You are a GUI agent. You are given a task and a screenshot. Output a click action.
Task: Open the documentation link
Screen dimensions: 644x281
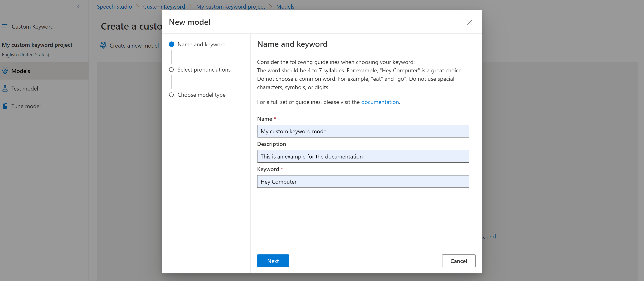point(380,102)
